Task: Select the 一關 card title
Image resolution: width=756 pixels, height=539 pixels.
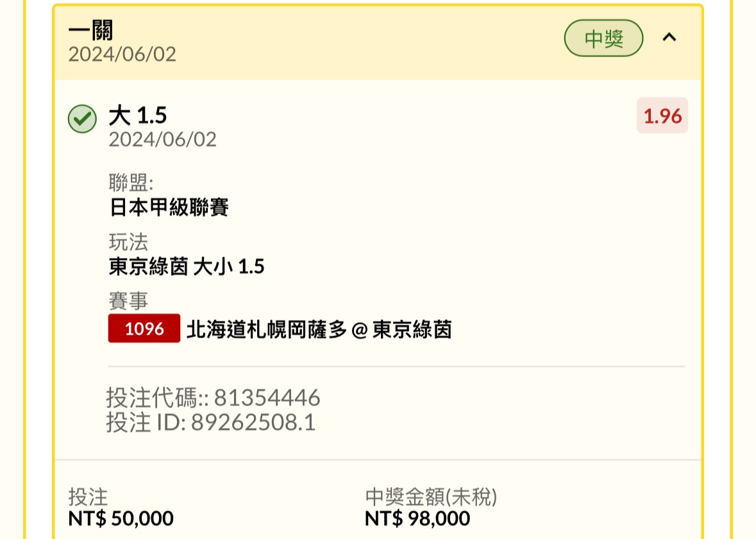Action: click(x=90, y=30)
